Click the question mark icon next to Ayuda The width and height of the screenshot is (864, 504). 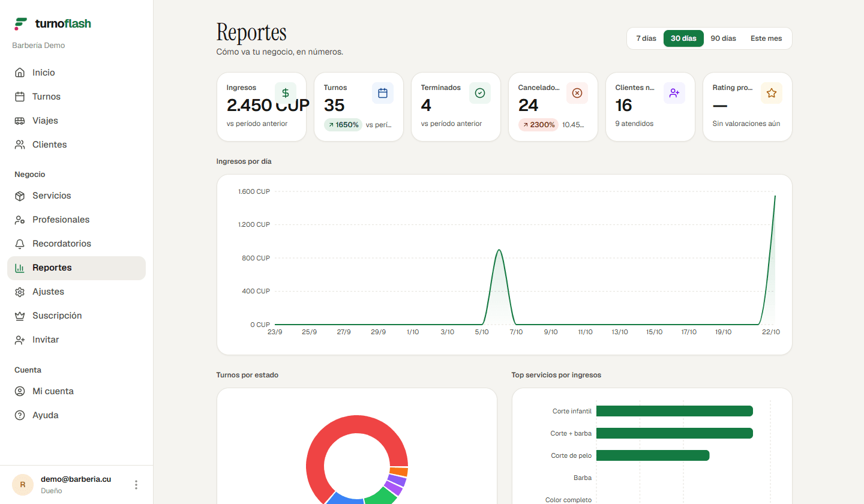20,415
